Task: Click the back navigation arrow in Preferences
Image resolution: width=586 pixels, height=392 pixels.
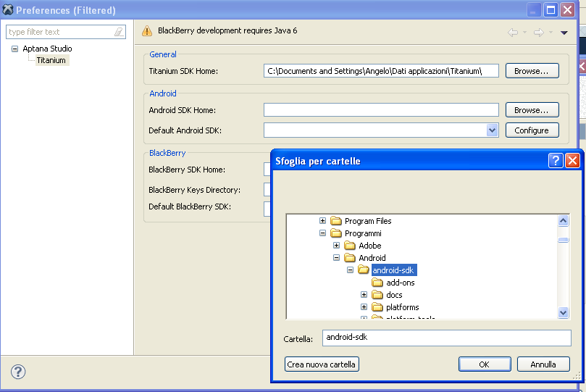Action: pyautogui.click(x=513, y=33)
